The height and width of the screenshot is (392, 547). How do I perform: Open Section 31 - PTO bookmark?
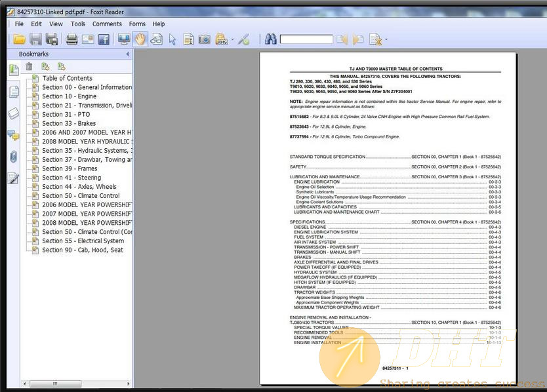[66, 115]
